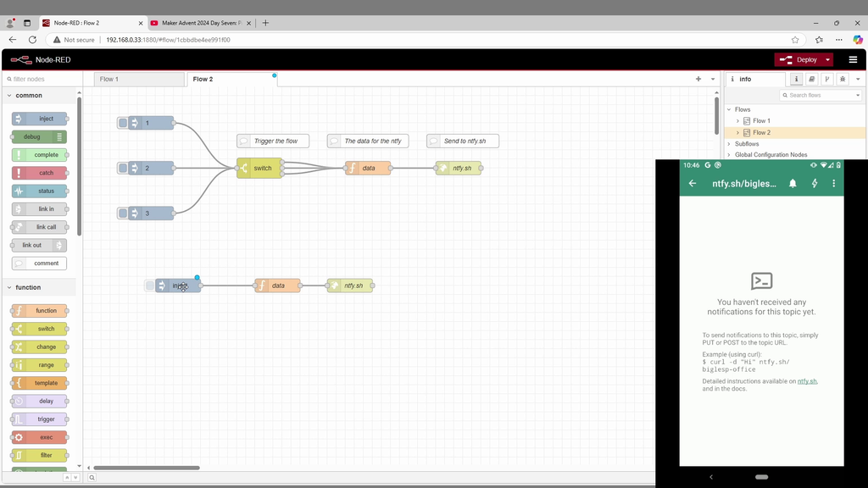The image size is (868, 488).
Task: Select the change node in the palette
Action: [x=39, y=347]
